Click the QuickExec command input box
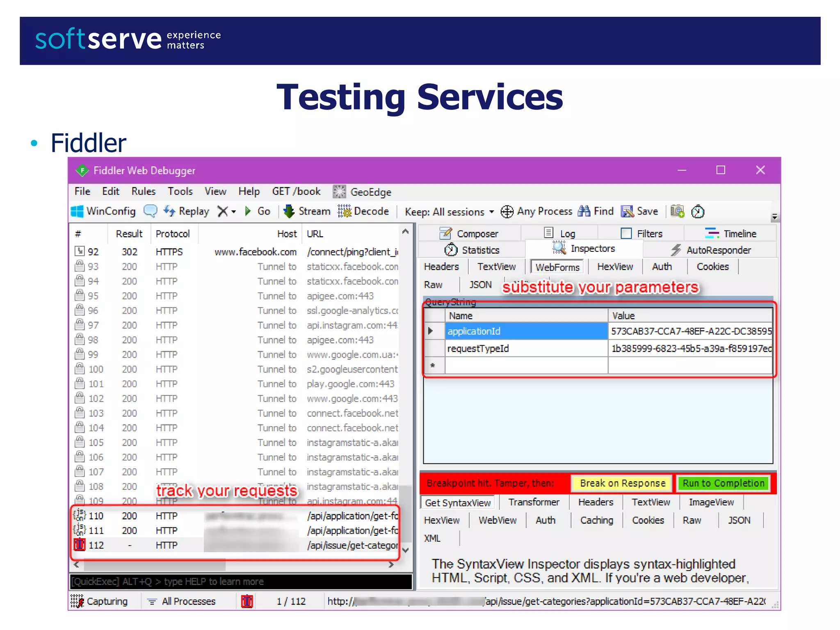 tap(241, 581)
